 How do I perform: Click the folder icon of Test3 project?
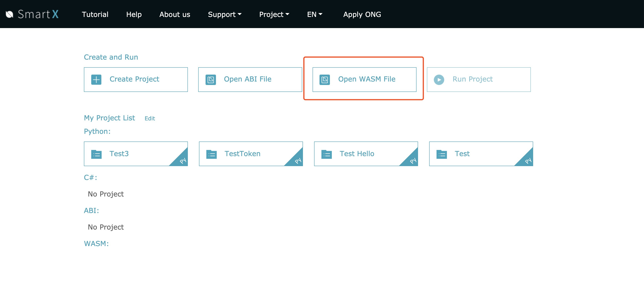[x=96, y=154]
